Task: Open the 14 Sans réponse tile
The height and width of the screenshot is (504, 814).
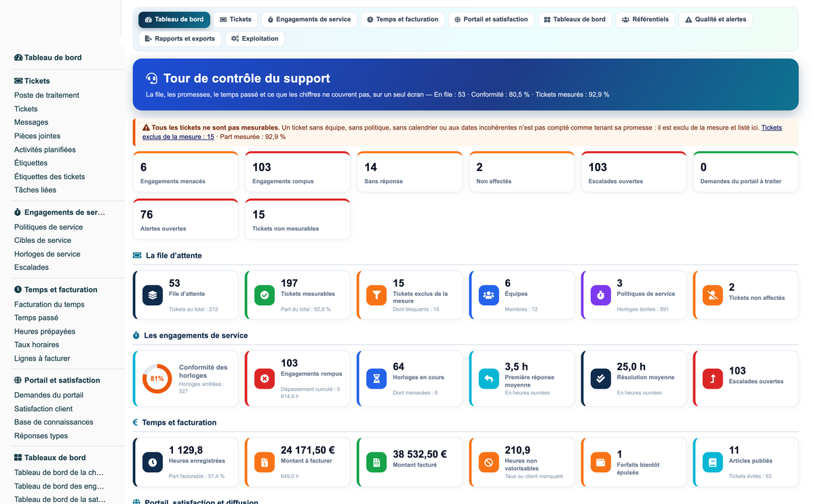Action: coord(410,172)
